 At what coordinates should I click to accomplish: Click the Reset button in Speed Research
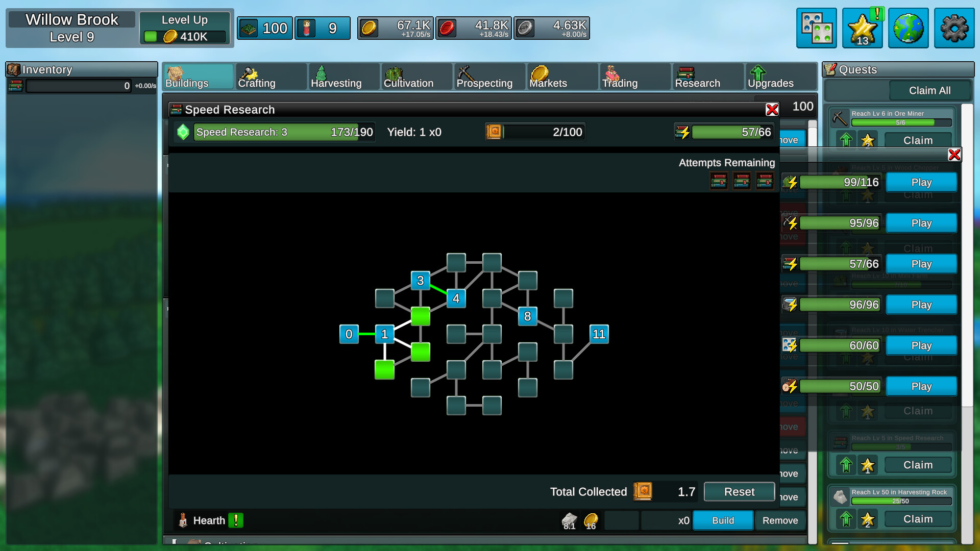pos(738,491)
